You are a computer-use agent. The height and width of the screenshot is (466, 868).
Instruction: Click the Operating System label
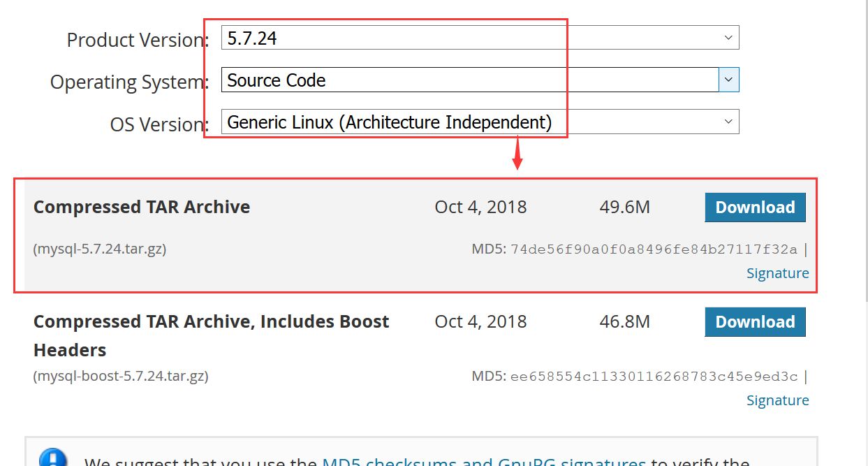point(129,82)
